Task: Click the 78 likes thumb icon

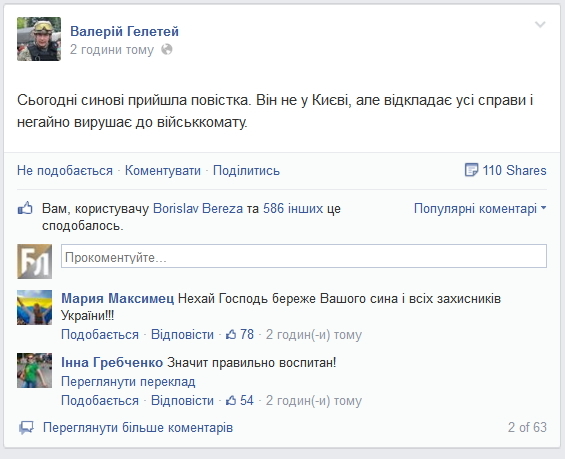Action: pyautogui.click(x=231, y=335)
